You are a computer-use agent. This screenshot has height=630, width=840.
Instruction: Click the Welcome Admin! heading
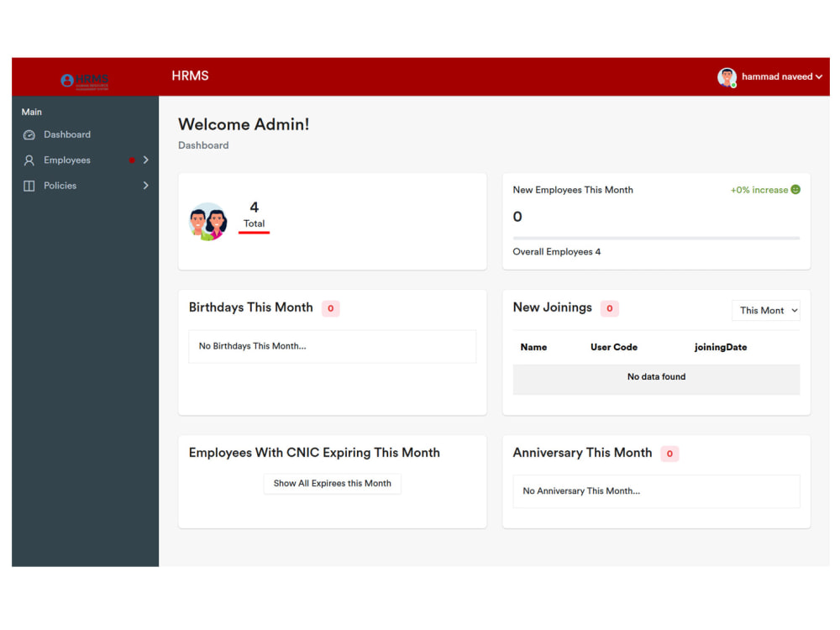(244, 125)
